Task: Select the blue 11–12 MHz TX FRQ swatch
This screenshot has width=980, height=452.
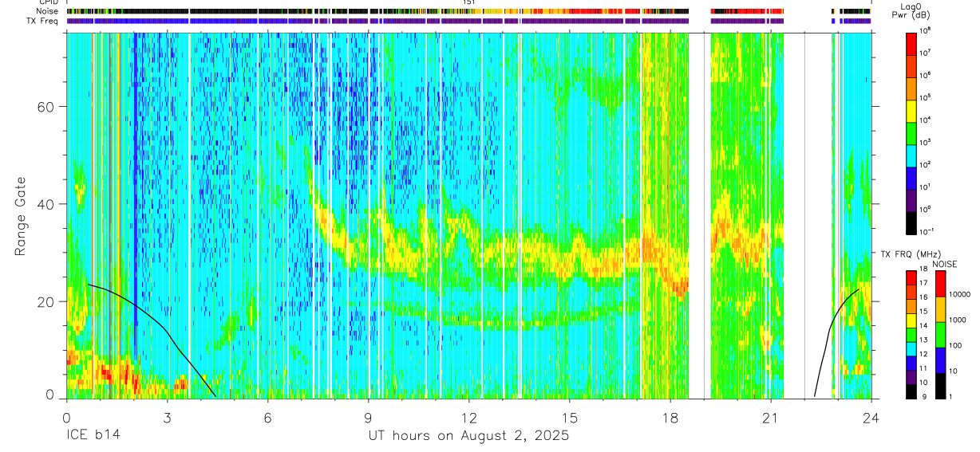Action: pos(911,364)
